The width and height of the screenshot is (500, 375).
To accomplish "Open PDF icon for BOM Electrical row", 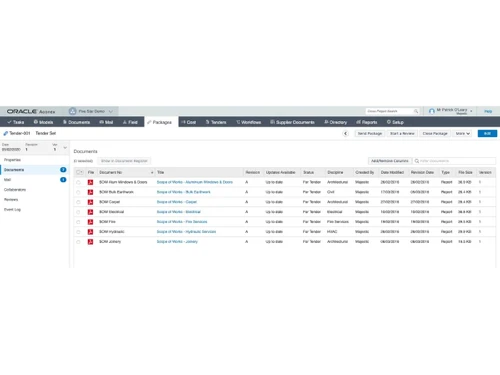I will coord(90,212).
